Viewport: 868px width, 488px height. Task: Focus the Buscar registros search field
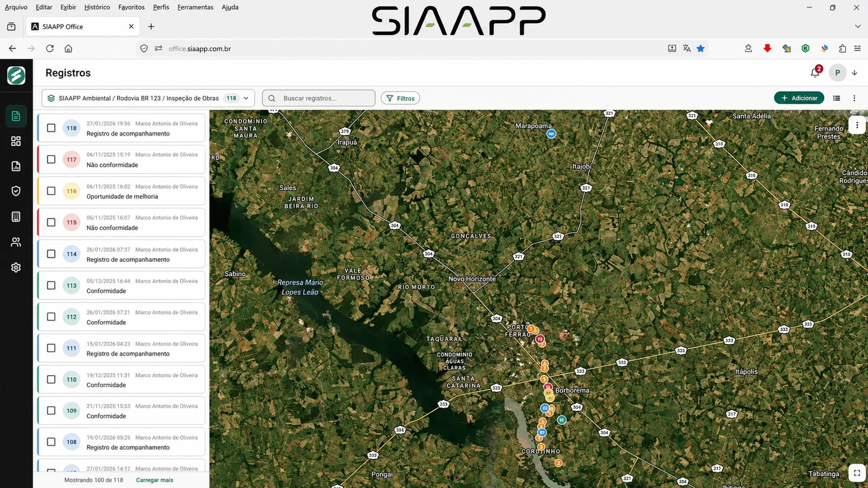click(318, 98)
